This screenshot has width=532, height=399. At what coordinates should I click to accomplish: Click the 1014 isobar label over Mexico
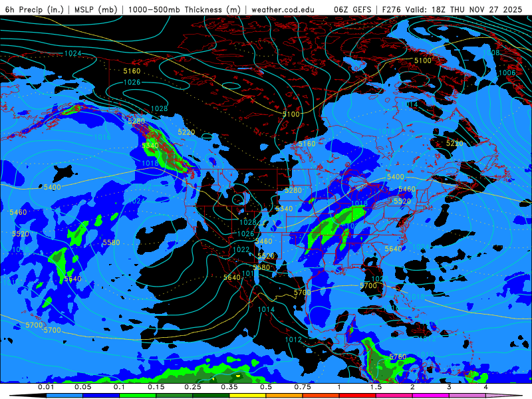267,309
